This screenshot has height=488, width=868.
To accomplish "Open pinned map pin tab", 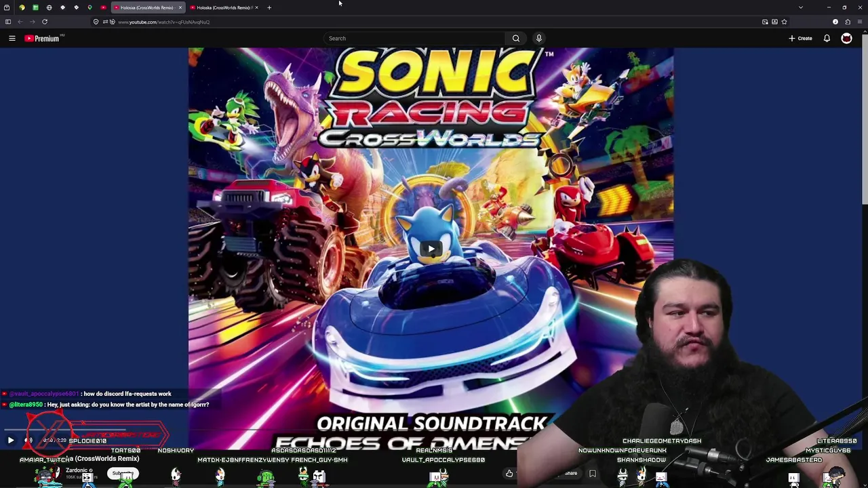I will pos(90,7).
